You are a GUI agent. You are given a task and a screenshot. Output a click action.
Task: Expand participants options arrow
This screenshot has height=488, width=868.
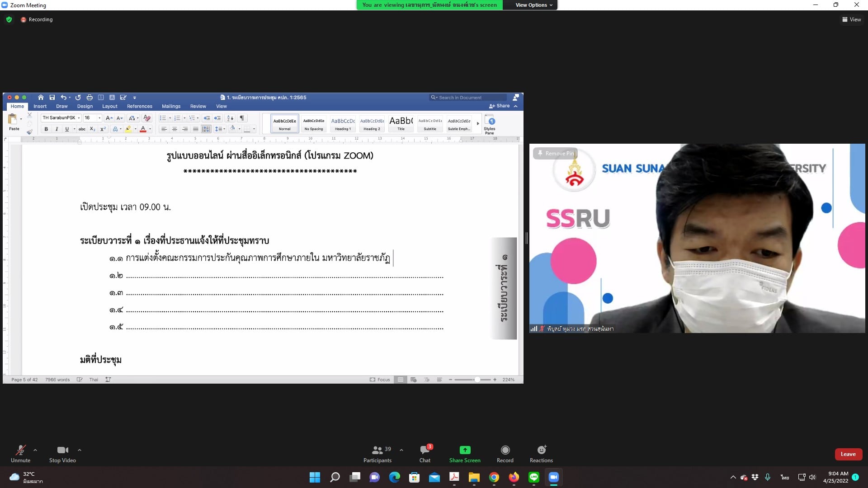click(x=401, y=450)
